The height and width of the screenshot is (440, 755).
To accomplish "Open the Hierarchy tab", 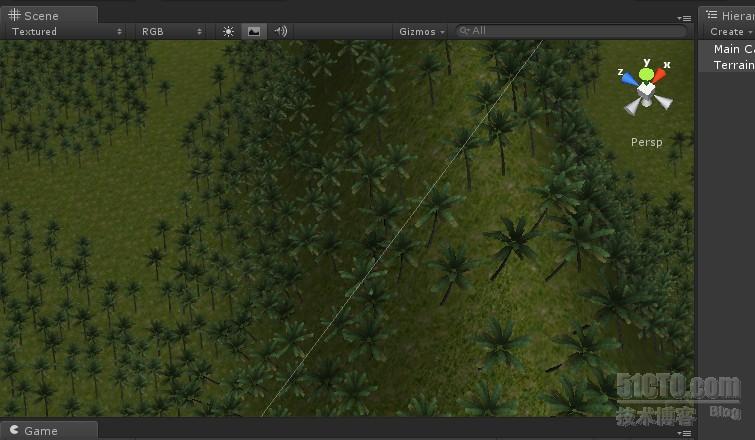I will coord(727,15).
